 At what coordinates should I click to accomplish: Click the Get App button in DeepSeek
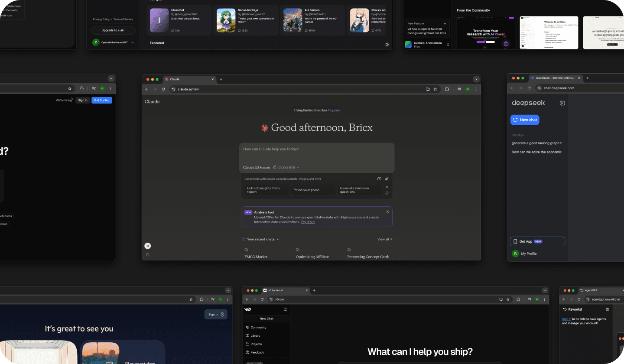(537, 241)
